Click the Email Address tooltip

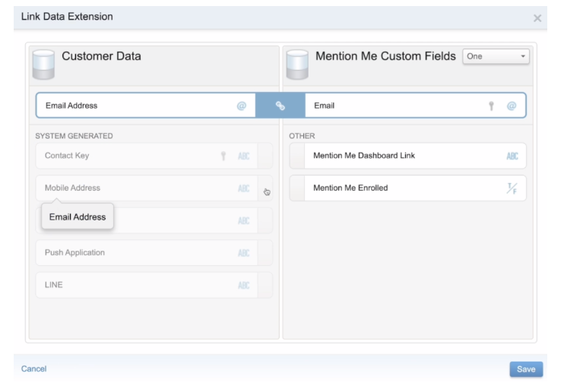tap(78, 217)
